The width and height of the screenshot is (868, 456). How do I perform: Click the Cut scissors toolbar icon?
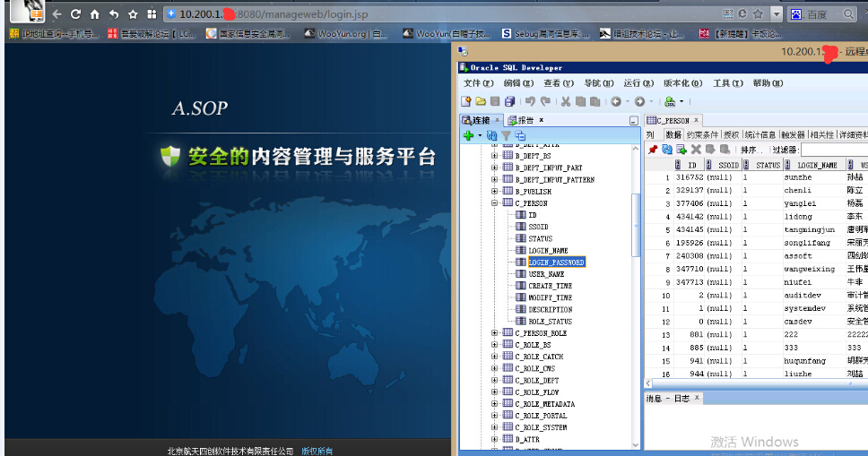coord(565,101)
